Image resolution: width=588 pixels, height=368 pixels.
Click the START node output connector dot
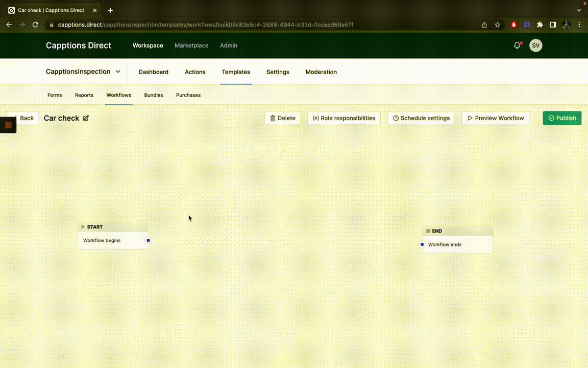[149, 240]
